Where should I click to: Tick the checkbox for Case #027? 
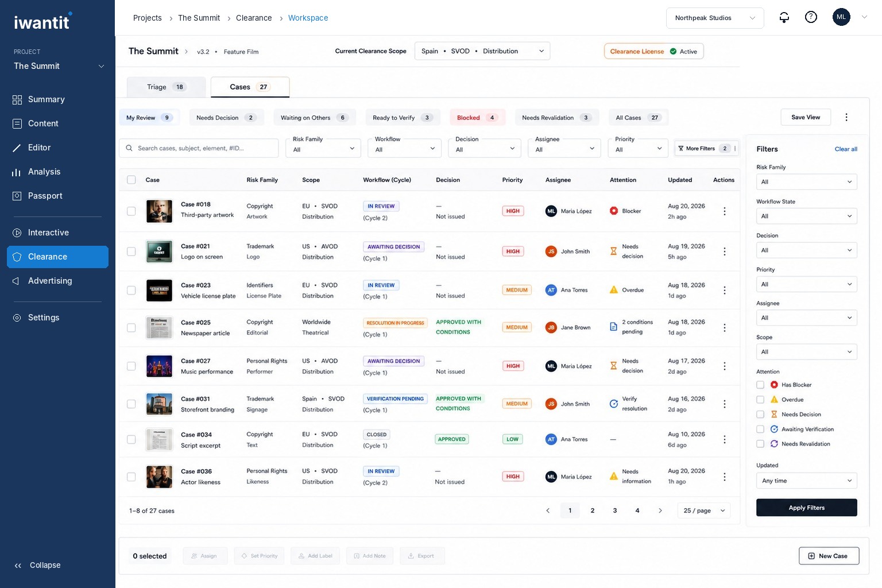[131, 366]
